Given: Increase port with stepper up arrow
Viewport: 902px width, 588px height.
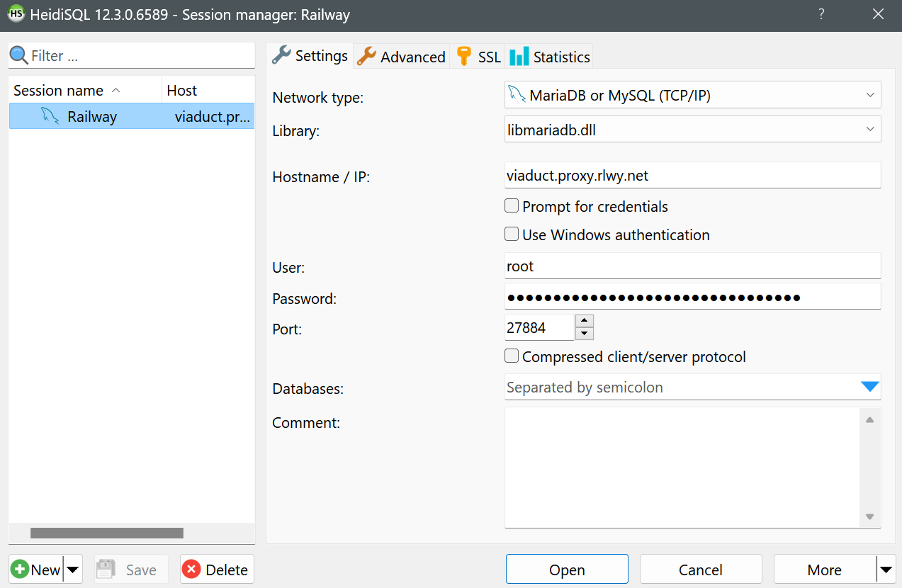Looking at the screenshot, I should pos(584,321).
